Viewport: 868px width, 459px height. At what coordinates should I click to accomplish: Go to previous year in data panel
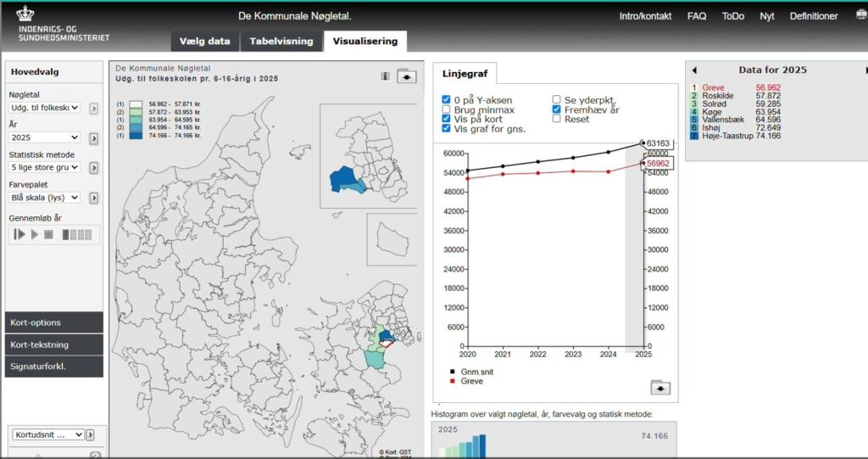click(x=694, y=70)
